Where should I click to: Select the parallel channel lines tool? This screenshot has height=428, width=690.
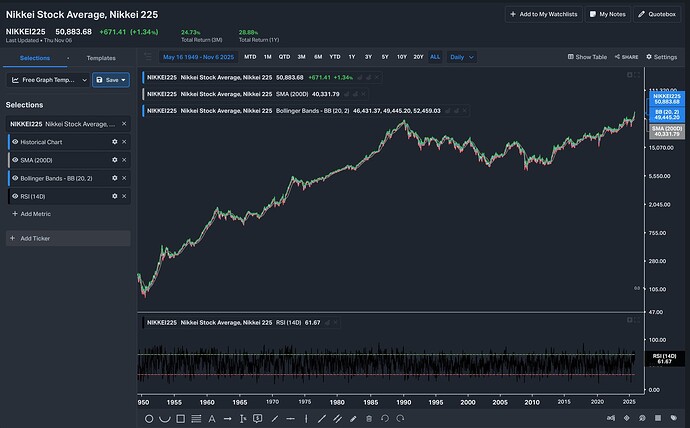pyautogui.click(x=338, y=419)
